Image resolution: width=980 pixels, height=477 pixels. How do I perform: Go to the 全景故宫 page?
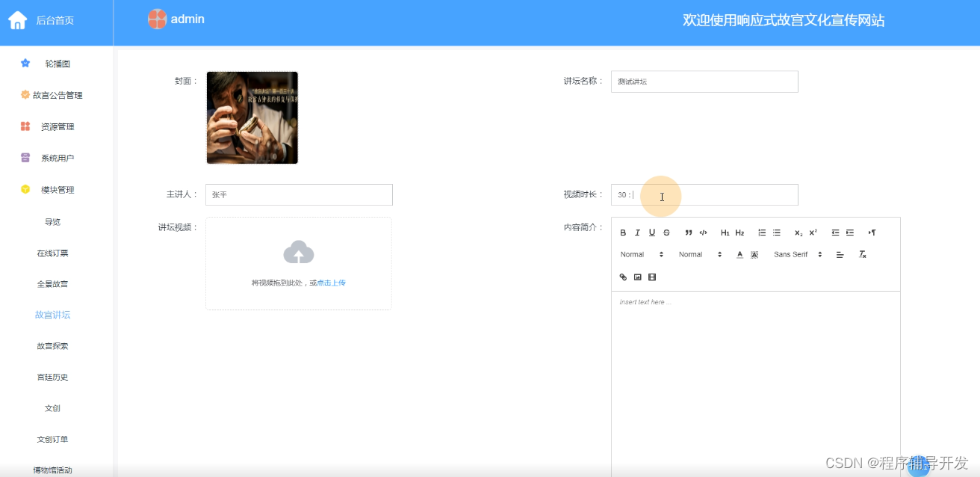[52, 284]
